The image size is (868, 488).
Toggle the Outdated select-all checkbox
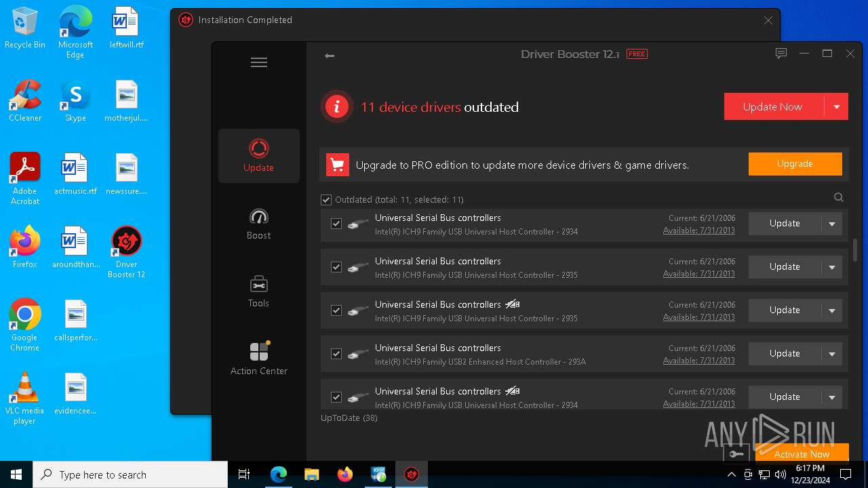click(326, 200)
